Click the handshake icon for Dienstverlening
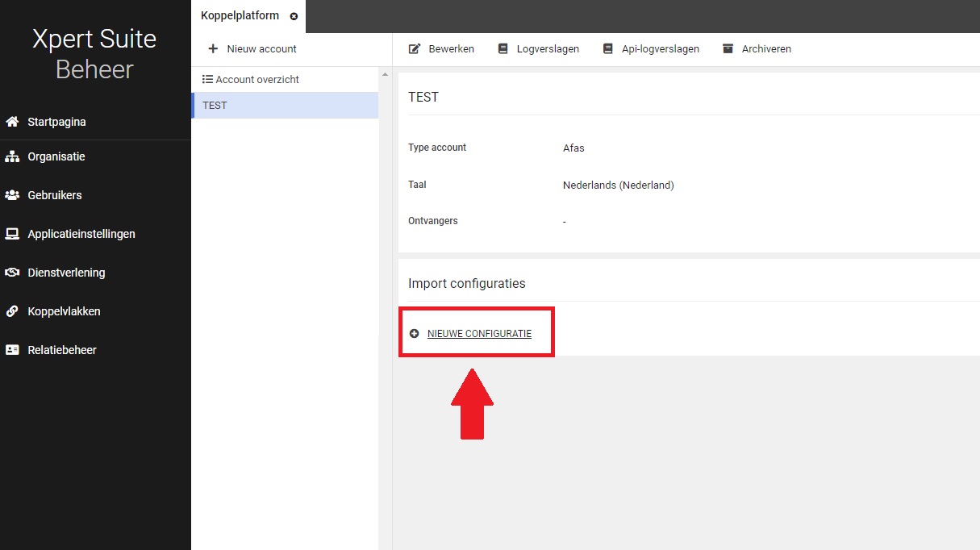 (x=12, y=273)
